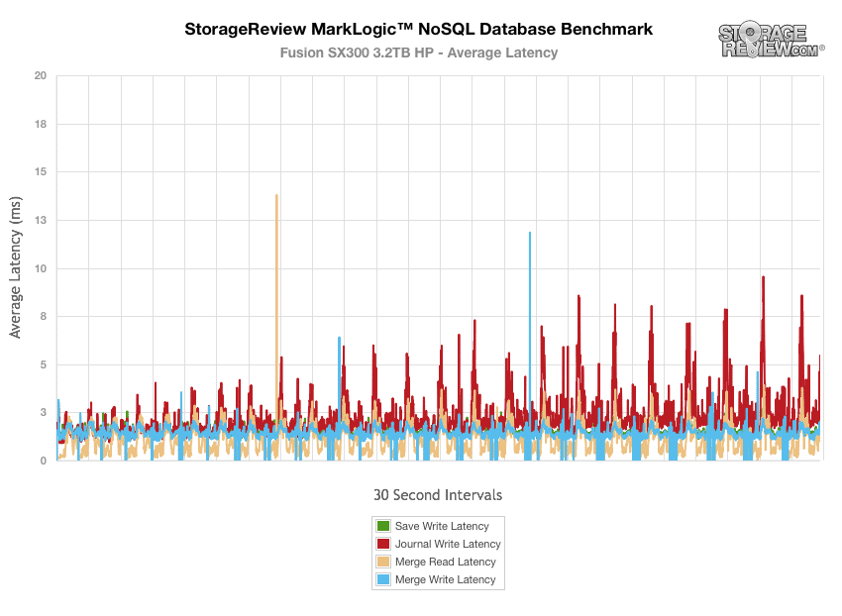Click the tallest blue Merge Write spike peak
Viewport: 842px width, 616px height.
click(530, 234)
